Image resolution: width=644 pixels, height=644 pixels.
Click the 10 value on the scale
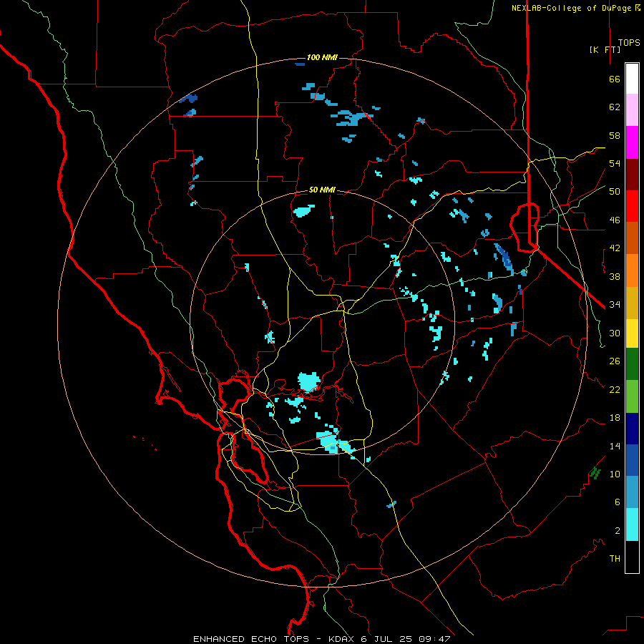point(615,474)
